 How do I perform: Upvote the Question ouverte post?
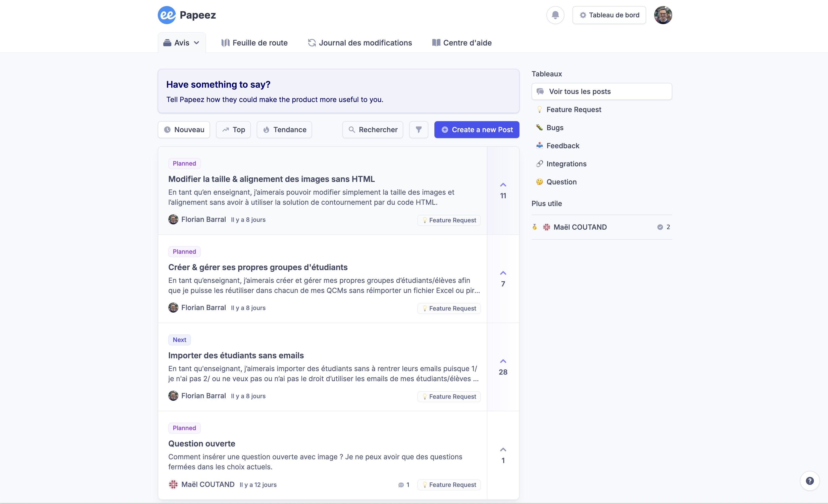(x=503, y=450)
